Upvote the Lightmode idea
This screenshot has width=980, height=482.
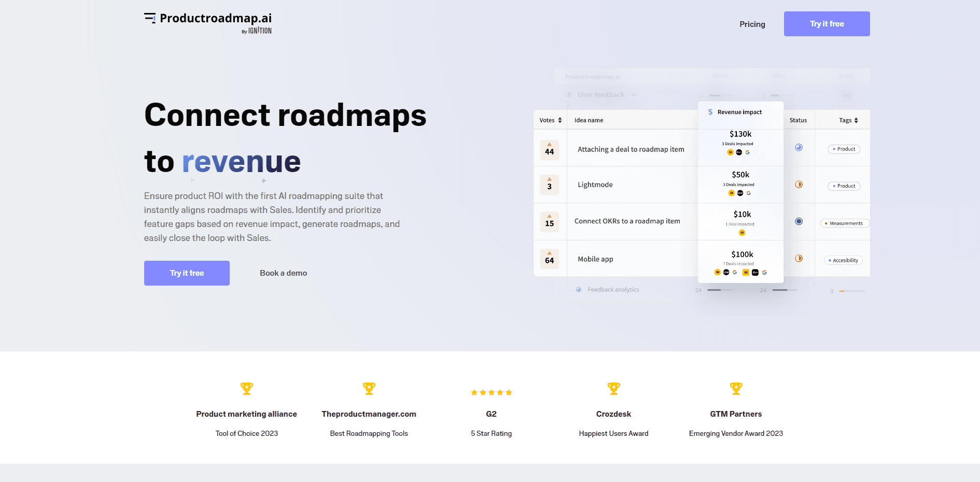[549, 185]
